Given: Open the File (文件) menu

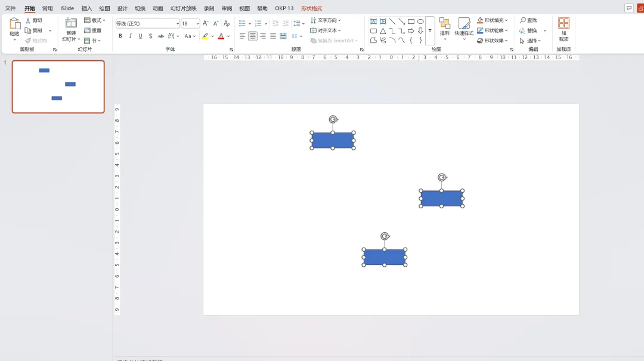Looking at the screenshot, I should 10,8.
